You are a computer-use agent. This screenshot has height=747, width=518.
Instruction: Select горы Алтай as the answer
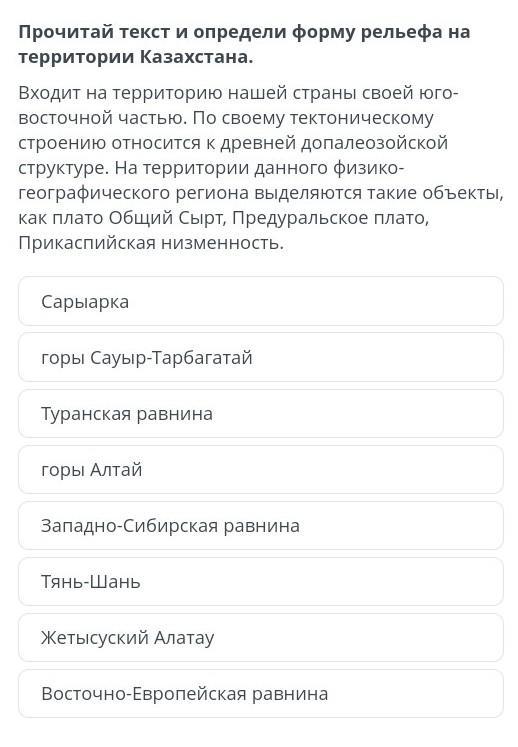[261, 469]
